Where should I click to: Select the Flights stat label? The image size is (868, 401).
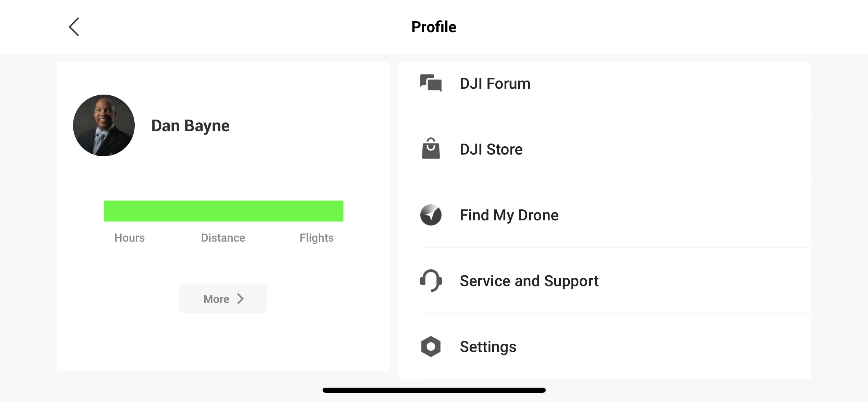tap(316, 238)
